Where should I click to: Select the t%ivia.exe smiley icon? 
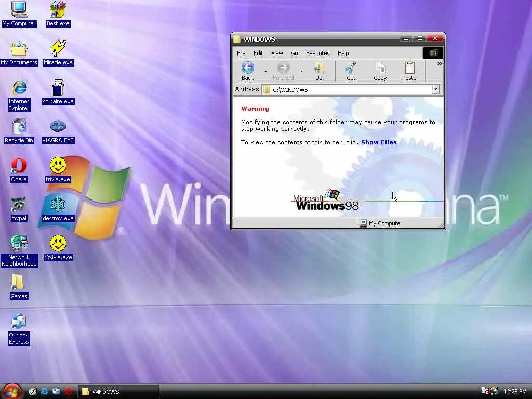(x=58, y=248)
